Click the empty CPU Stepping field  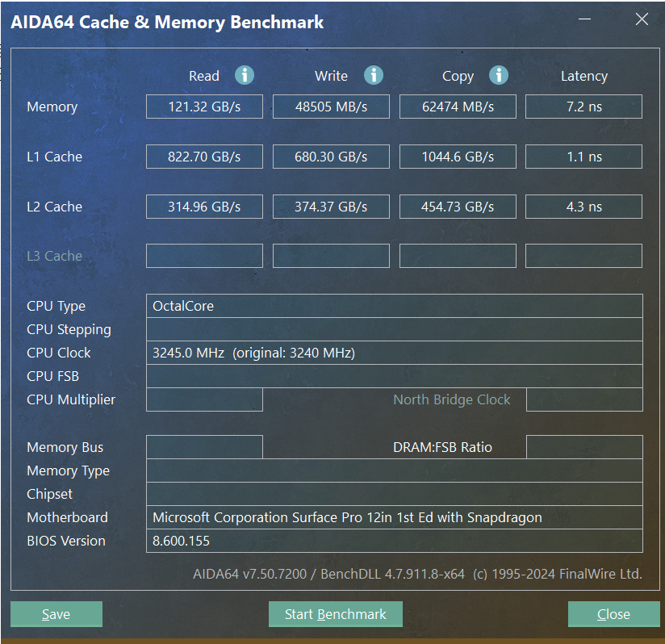click(395, 329)
